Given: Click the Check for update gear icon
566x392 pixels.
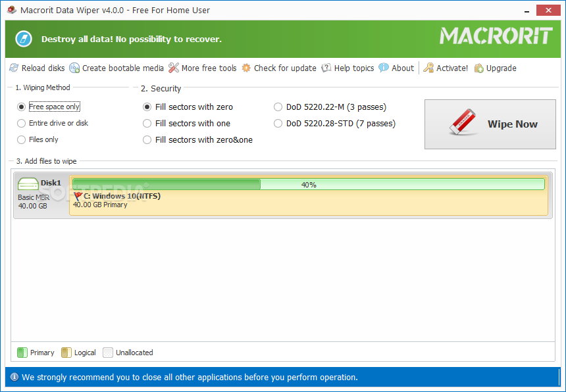Looking at the screenshot, I should [246, 68].
